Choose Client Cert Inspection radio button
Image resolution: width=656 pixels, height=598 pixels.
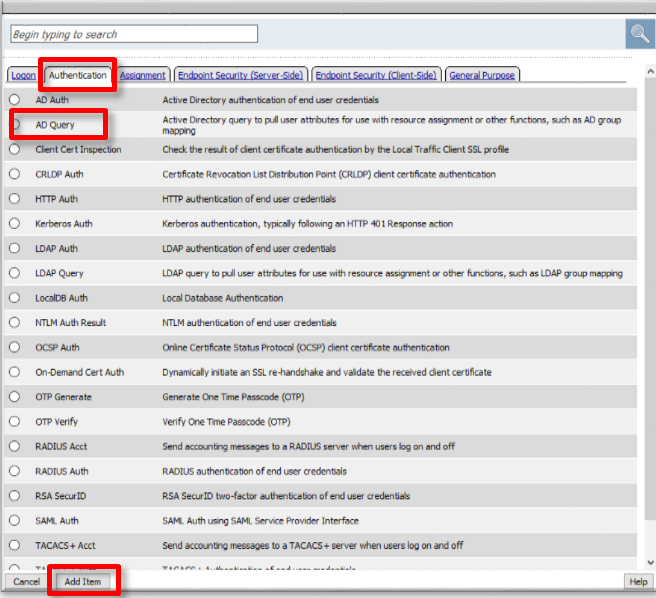click(x=15, y=149)
